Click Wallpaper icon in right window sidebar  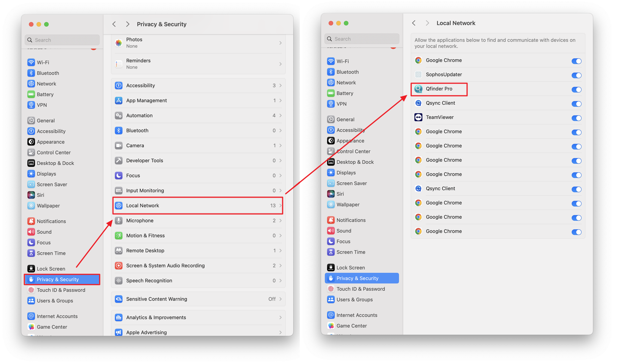point(331,204)
